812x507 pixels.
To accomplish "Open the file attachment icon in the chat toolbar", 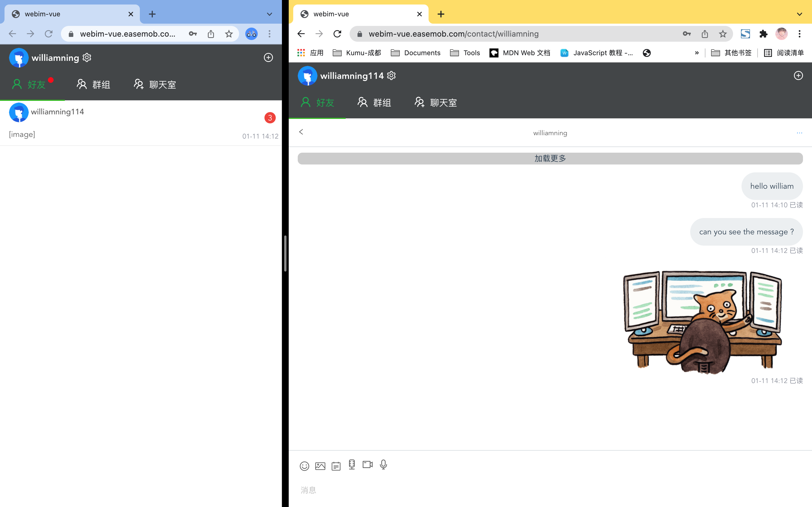I will click(336, 466).
